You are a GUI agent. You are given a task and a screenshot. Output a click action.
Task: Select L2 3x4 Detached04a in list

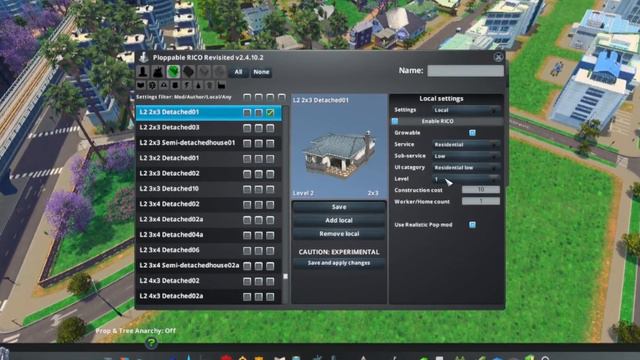(x=209, y=235)
